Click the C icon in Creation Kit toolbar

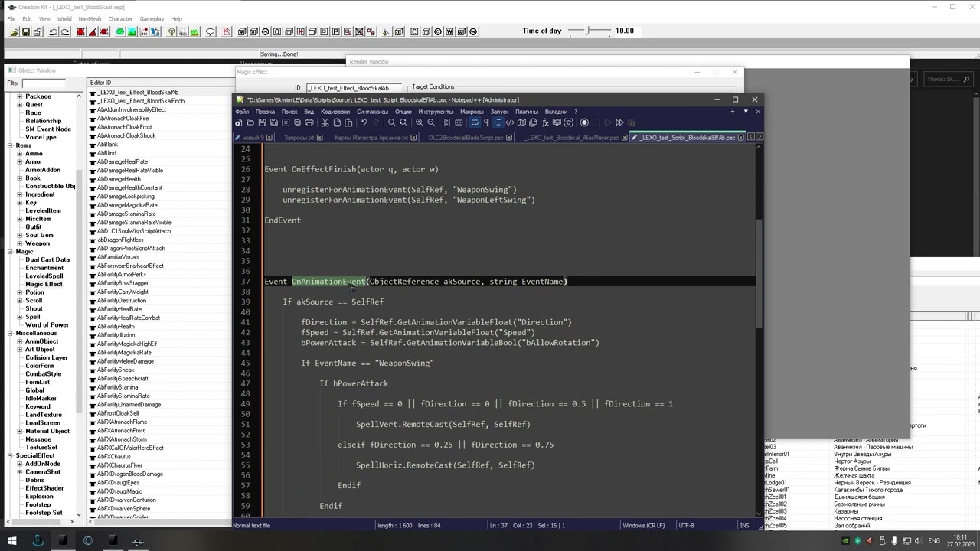(414, 31)
